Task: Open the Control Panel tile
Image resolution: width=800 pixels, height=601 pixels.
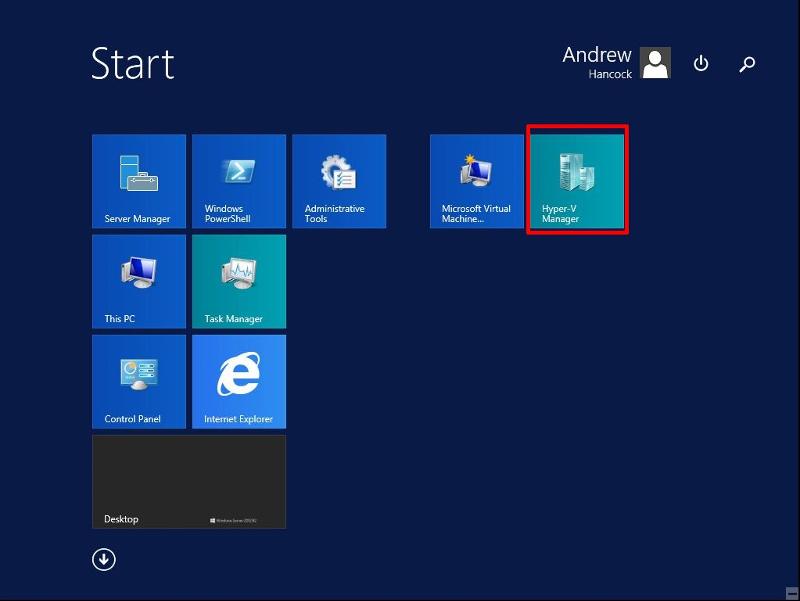Action: click(x=139, y=381)
